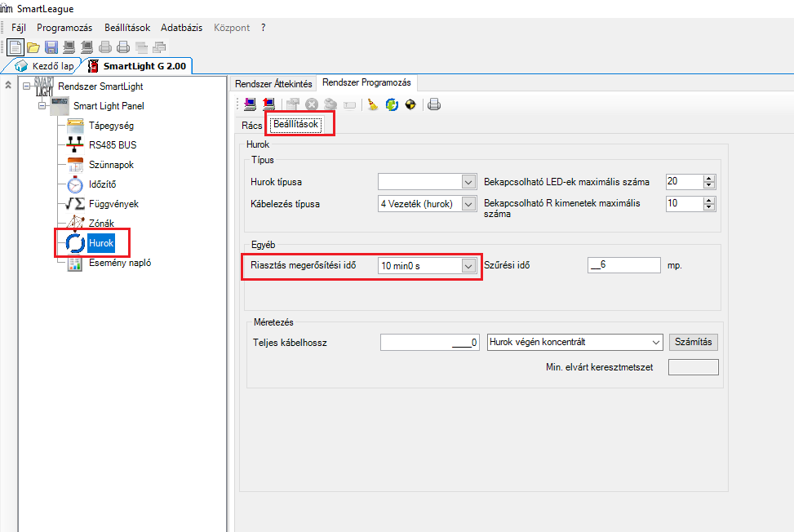Select the Beállítások tab next to Rács
This screenshot has width=794, height=532.
tap(295, 125)
